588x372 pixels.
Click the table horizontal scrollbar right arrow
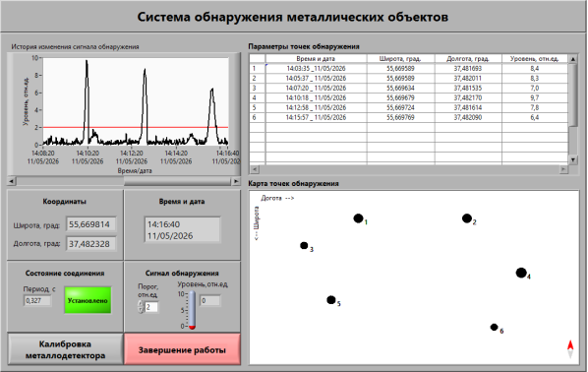(563, 169)
